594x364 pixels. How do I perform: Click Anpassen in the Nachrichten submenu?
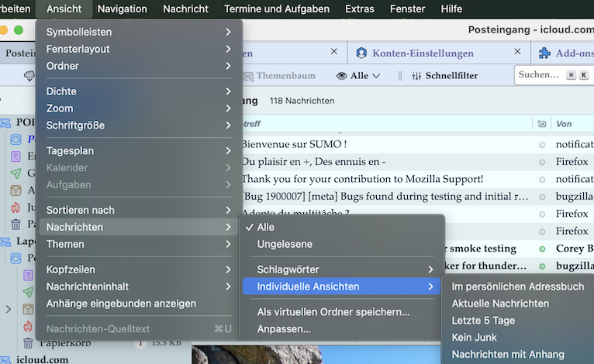pos(284,329)
